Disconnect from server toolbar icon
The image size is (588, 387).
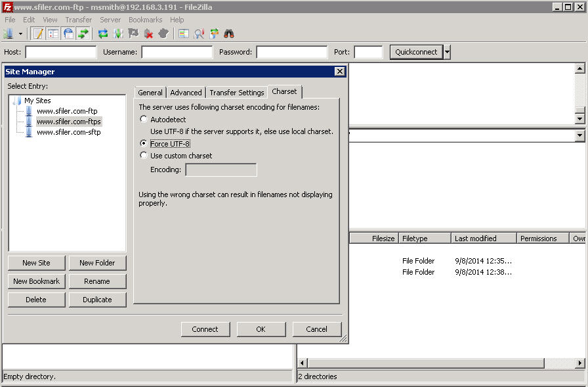click(x=148, y=34)
